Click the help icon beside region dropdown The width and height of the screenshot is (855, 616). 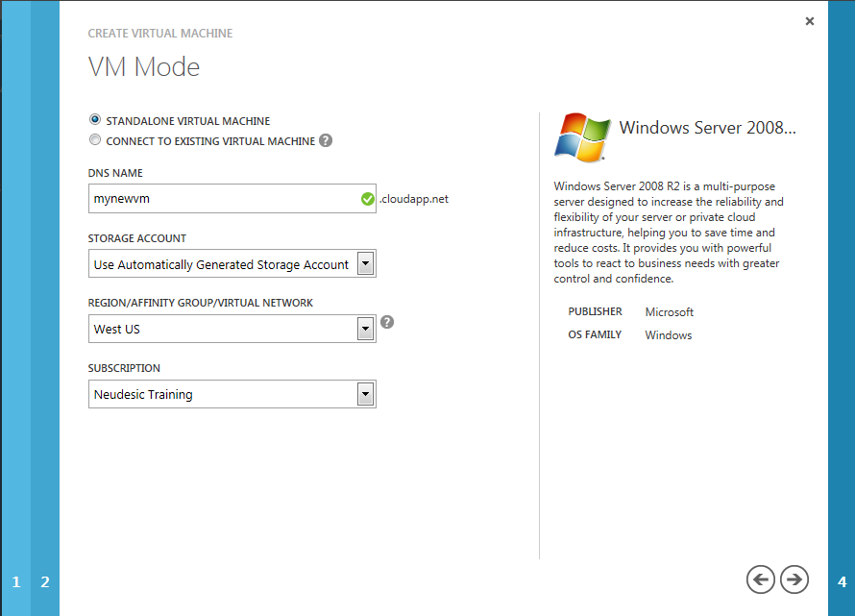pyautogui.click(x=387, y=322)
